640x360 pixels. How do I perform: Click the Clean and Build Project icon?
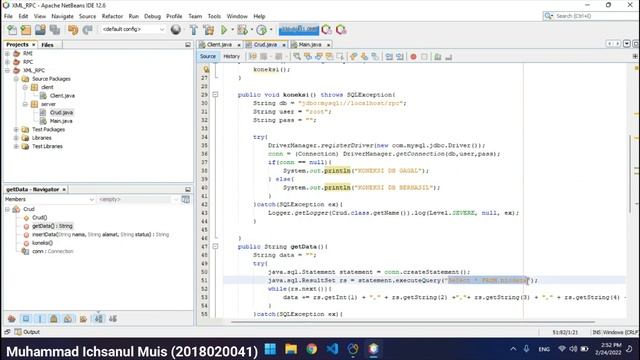point(209,30)
